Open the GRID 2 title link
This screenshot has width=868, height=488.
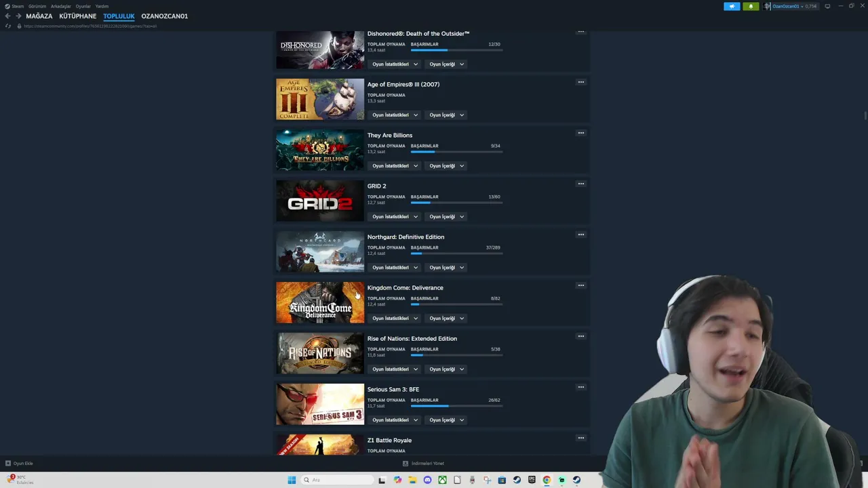(x=377, y=186)
